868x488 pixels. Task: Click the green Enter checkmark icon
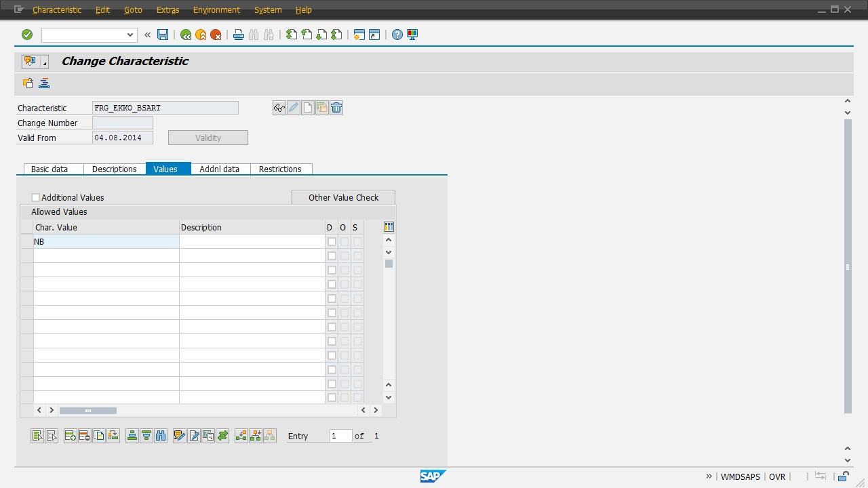(x=27, y=35)
